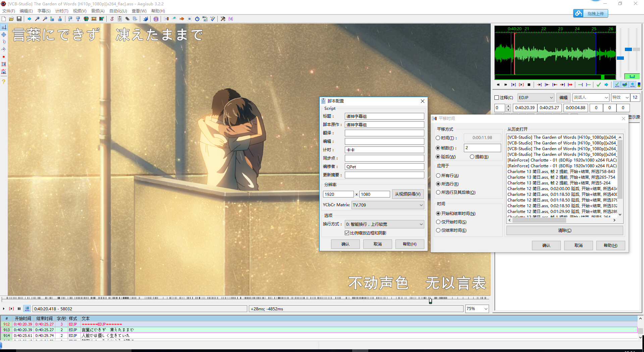The height and width of the screenshot is (352, 644).
Task: Select the rotate on Z axis visual tool
Action: (4, 42)
